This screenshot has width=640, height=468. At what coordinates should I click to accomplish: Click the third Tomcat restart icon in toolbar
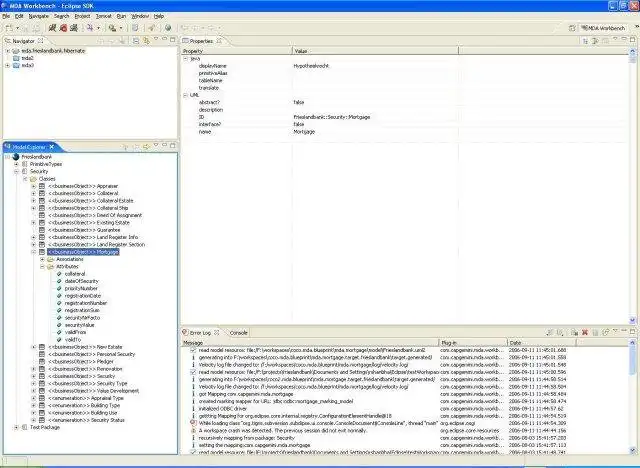[x=74, y=28]
